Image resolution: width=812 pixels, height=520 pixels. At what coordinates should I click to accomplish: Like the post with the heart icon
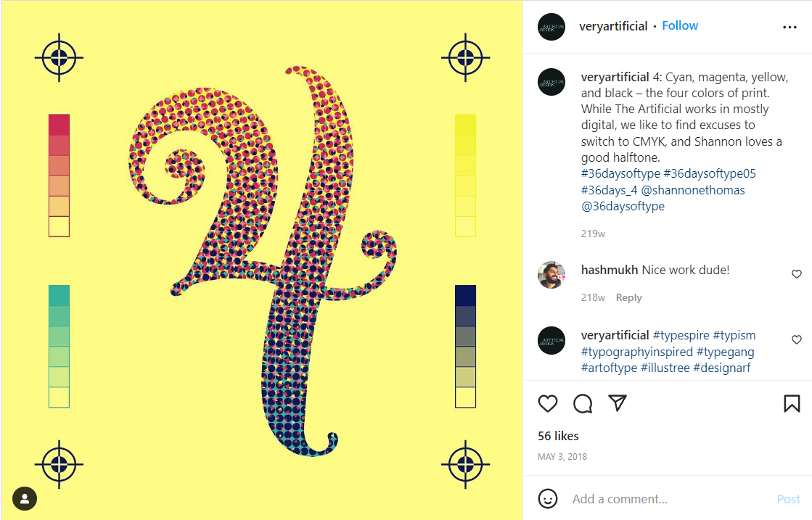pos(547,403)
